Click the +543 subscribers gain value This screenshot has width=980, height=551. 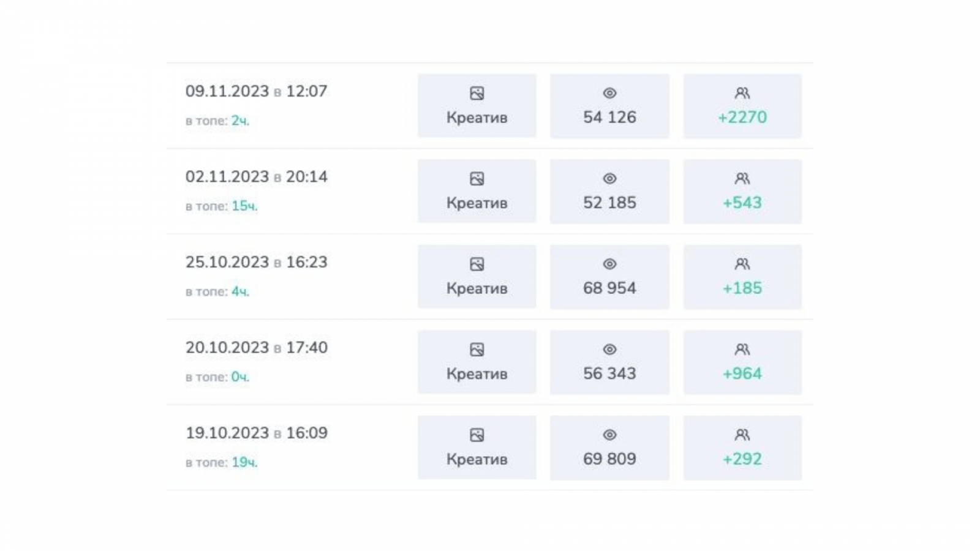[742, 203]
